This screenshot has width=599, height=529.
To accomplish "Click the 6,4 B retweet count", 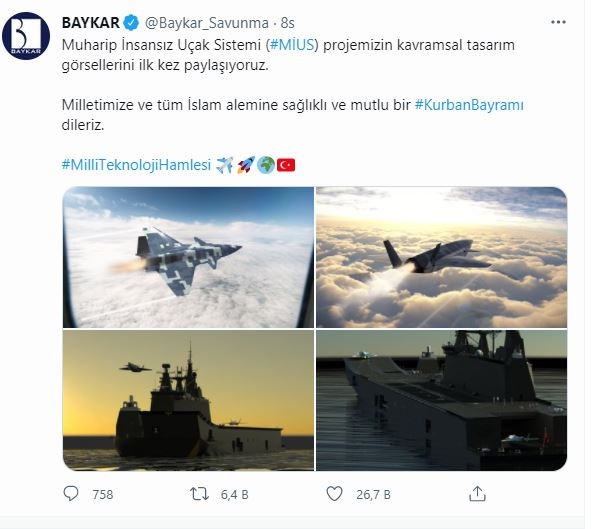I will point(235,495).
